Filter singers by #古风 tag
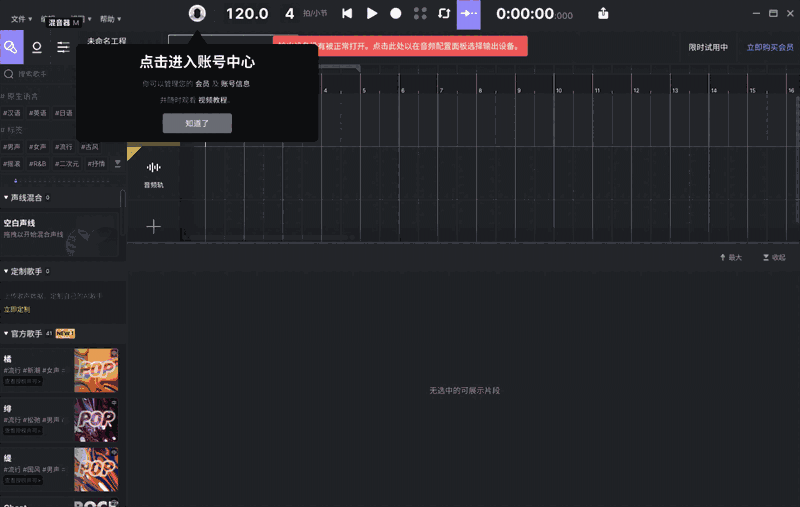The width and height of the screenshot is (800, 507). point(90,147)
